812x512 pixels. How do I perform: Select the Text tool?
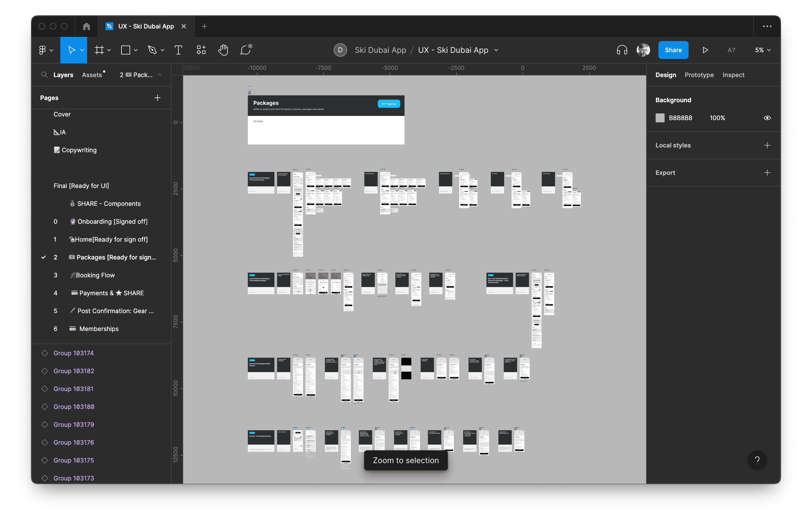tap(178, 50)
